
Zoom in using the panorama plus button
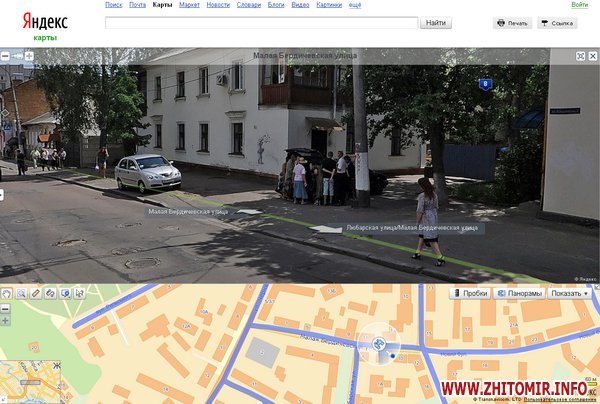28,56
